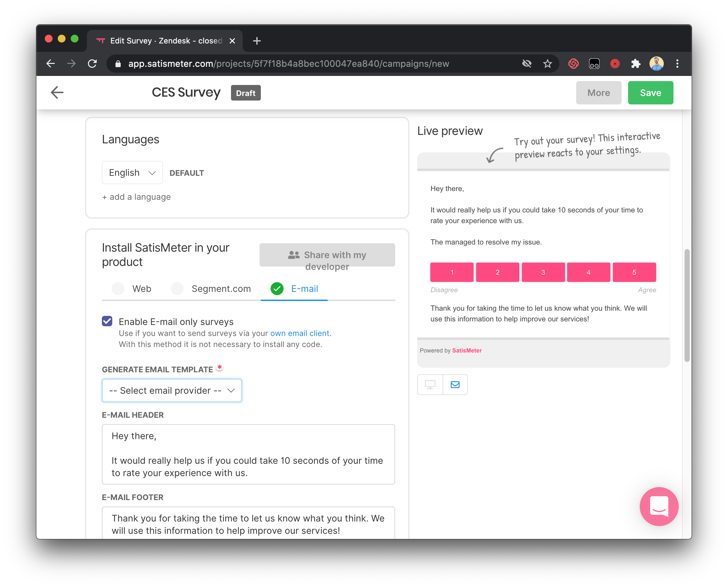Image resolution: width=728 pixels, height=587 pixels.
Task: Go back with survey page arrow
Action: click(x=57, y=92)
